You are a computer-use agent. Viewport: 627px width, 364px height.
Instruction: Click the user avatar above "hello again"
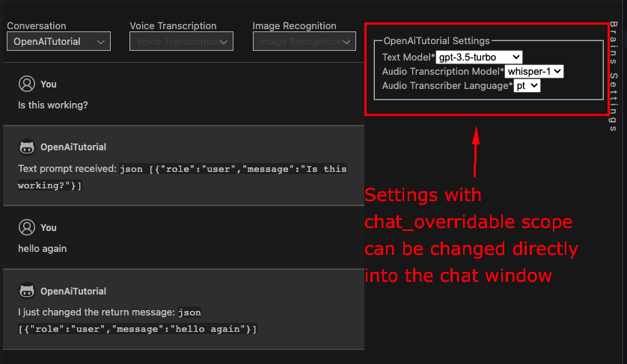click(x=27, y=227)
